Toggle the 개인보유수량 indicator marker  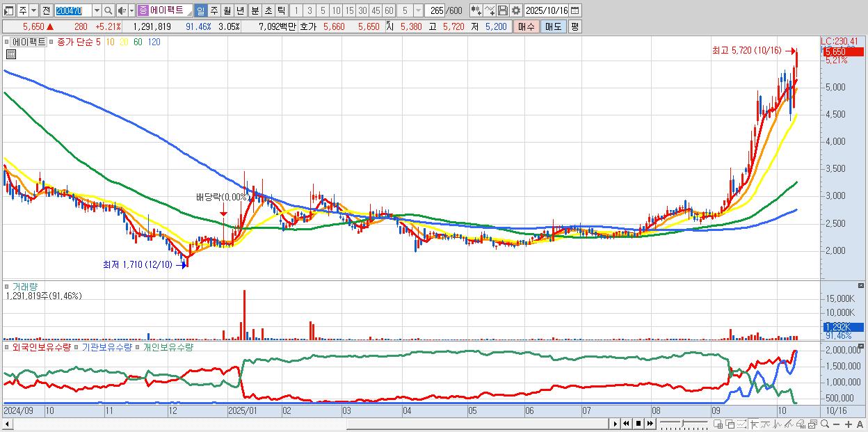click(137, 346)
